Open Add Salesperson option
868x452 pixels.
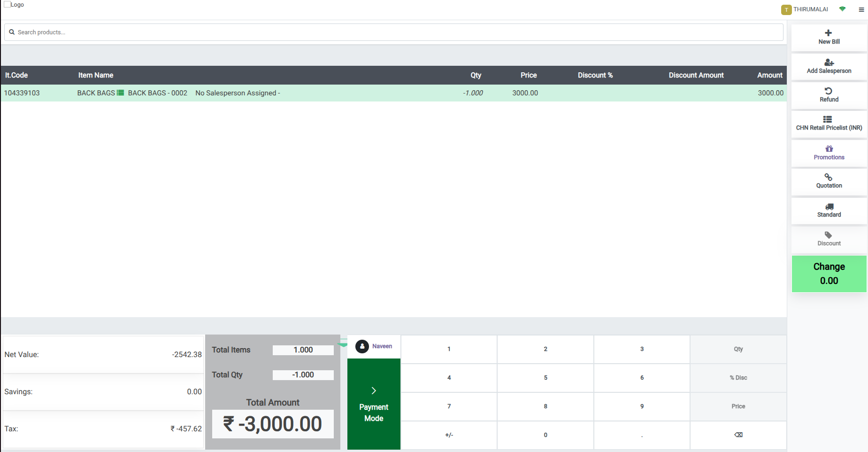click(x=829, y=67)
